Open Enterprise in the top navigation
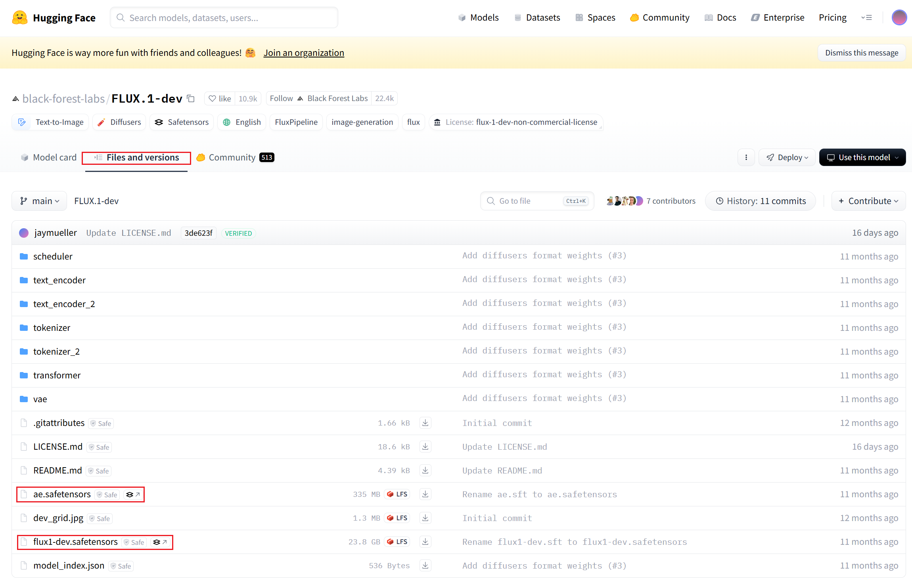Screen dimensions: 912x588 (x=778, y=17)
